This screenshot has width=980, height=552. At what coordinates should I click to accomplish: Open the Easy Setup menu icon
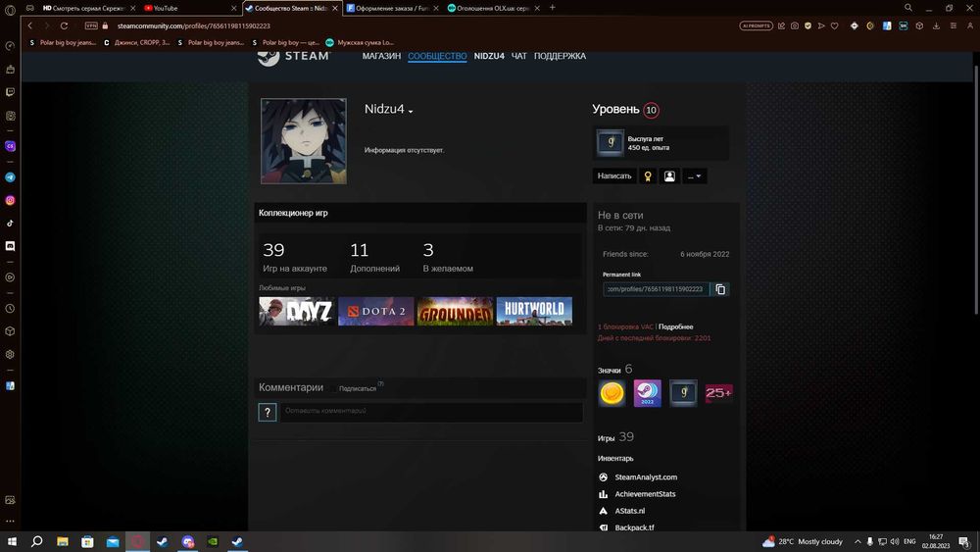(954, 25)
